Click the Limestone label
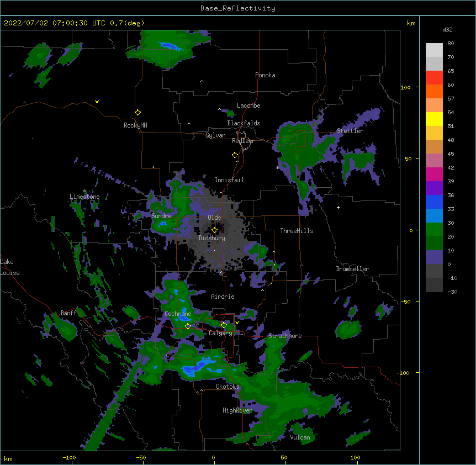Viewport: 476px width, 465px height. 84,197
